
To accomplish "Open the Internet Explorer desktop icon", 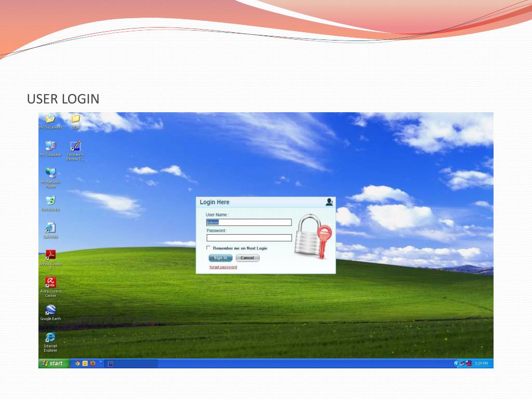I will click(x=50, y=342).
